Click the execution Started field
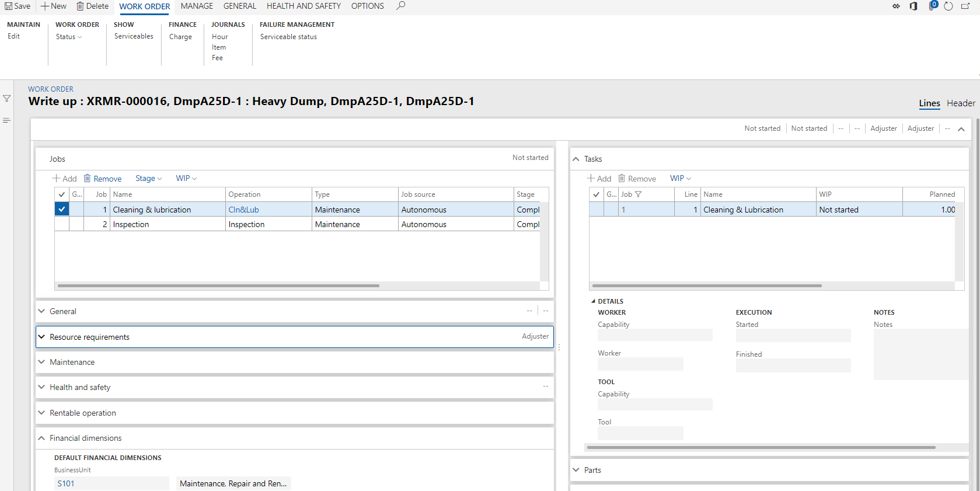The image size is (980, 491). (793, 335)
